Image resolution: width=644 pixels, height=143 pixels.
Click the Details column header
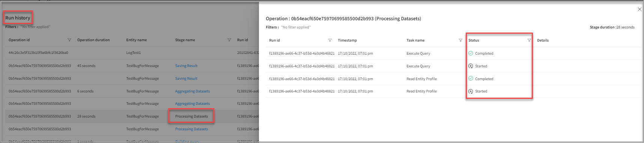(543, 40)
